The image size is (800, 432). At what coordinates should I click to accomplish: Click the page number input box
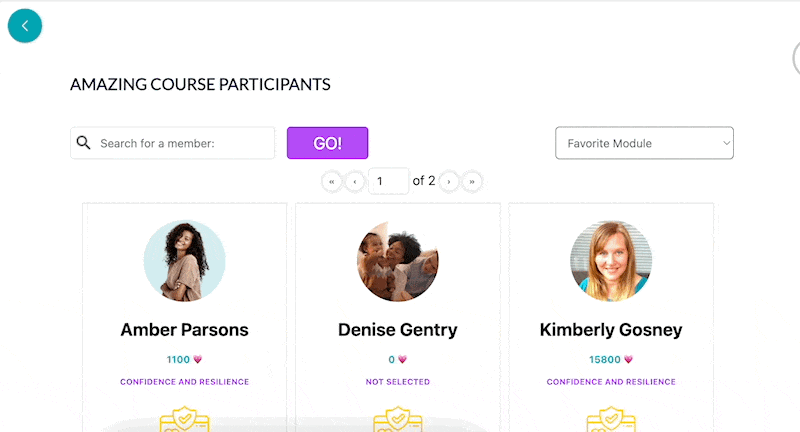(x=388, y=181)
